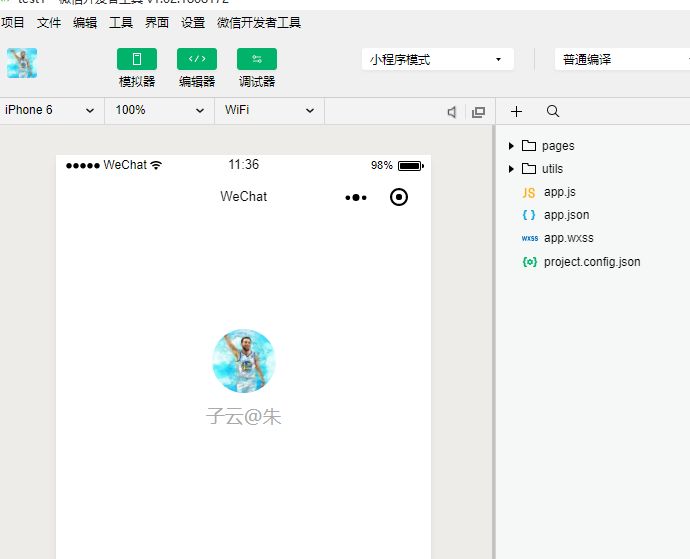Click the wifi signal icon in simulator
The image size is (690, 559).
coord(156,165)
